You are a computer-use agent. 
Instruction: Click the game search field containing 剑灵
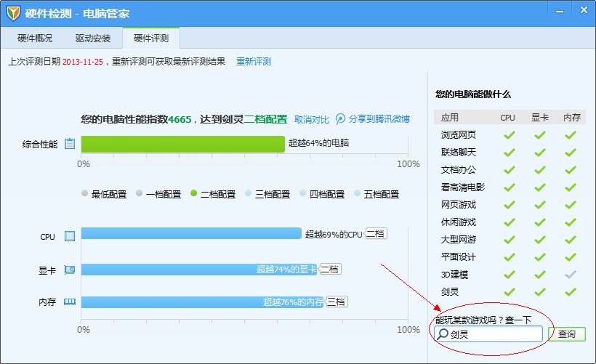[x=488, y=334]
